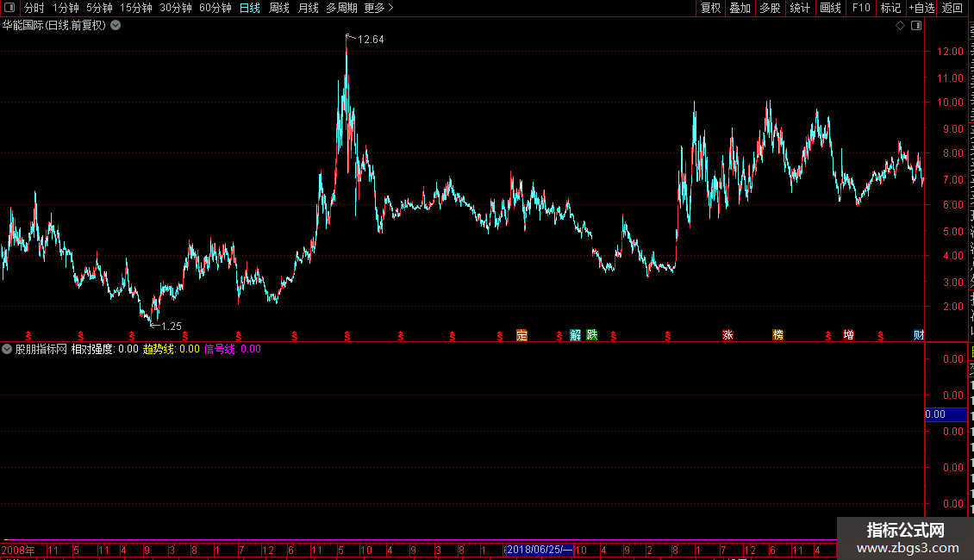Screen dimensions: 974x560
Task: Click the red 涨 event marker
Action: [728, 335]
